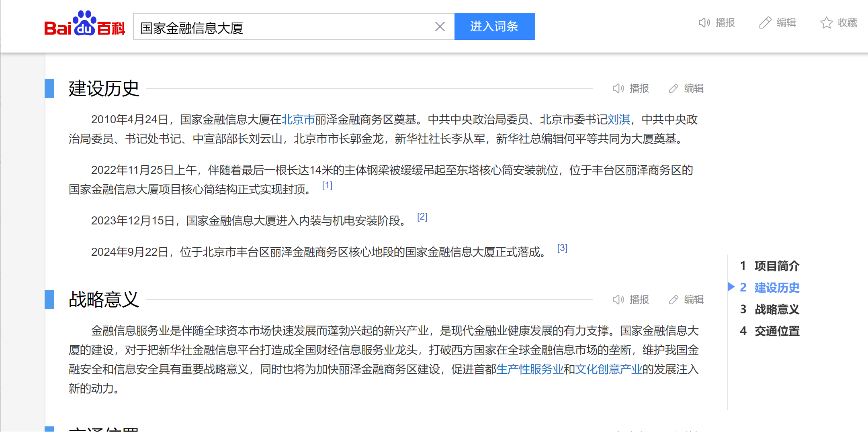Click 播报 text in the 战略意义 section
This screenshot has width=868, height=432.
tap(639, 300)
